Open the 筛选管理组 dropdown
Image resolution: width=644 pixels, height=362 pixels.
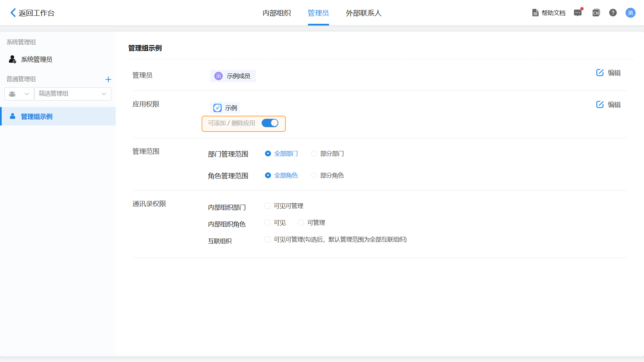[73, 94]
